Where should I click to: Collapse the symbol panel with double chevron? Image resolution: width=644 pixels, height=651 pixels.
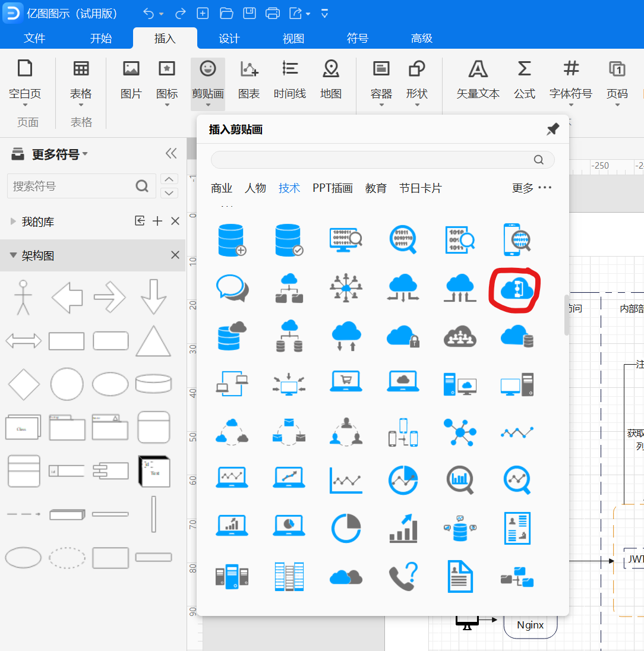[x=171, y=154]
